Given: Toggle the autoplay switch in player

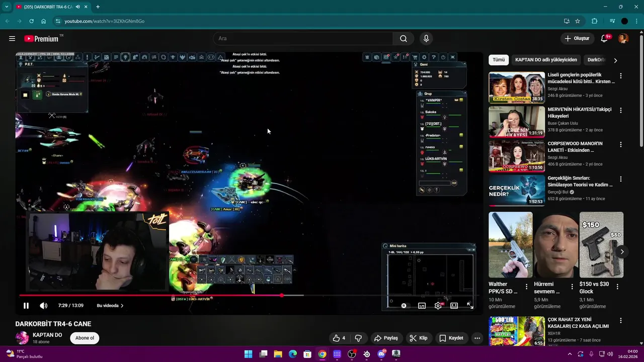Looking at the screenshot, I should [404, 305].
